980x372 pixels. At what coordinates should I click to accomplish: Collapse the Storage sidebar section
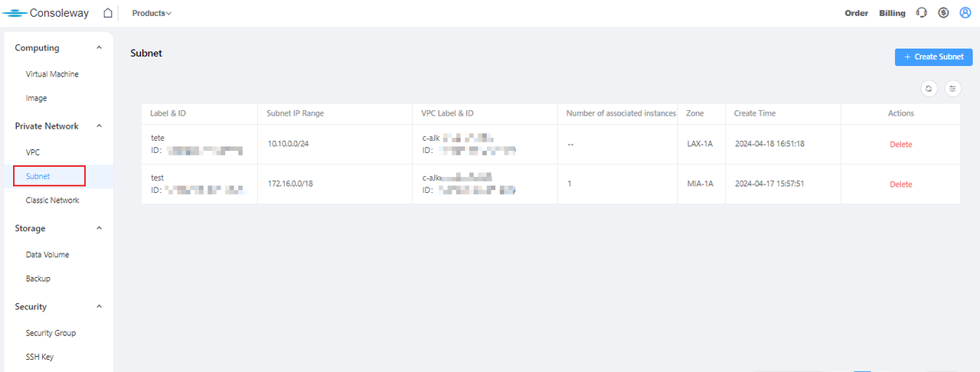click(x=99, y=228)
